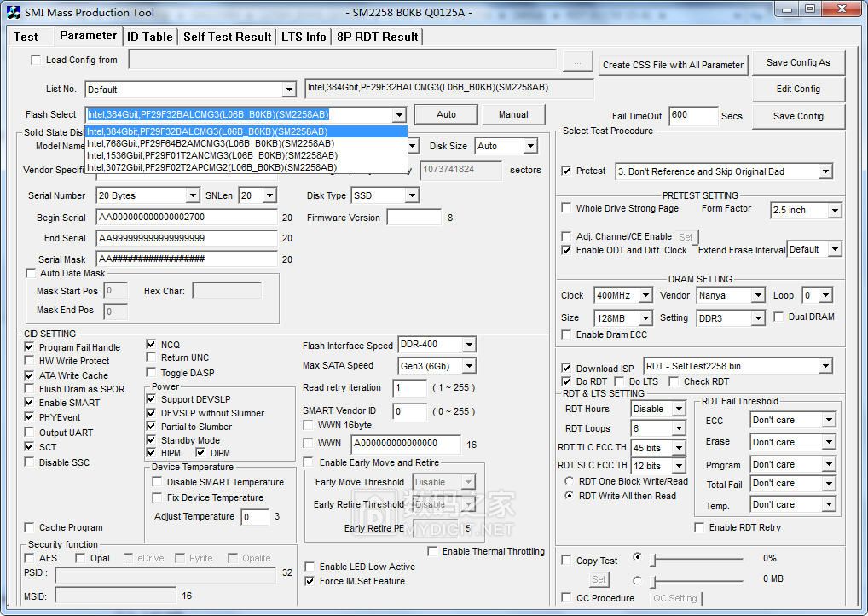Open the Disk Size Auto dropdown
The height and width of the screenshot is (616, 868).
click(530, 146)
